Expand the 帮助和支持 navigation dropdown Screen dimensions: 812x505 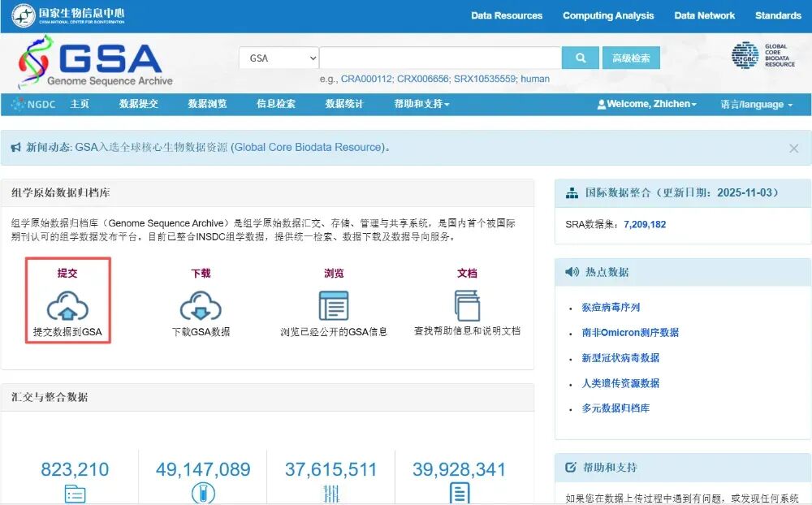pos(421,104)
